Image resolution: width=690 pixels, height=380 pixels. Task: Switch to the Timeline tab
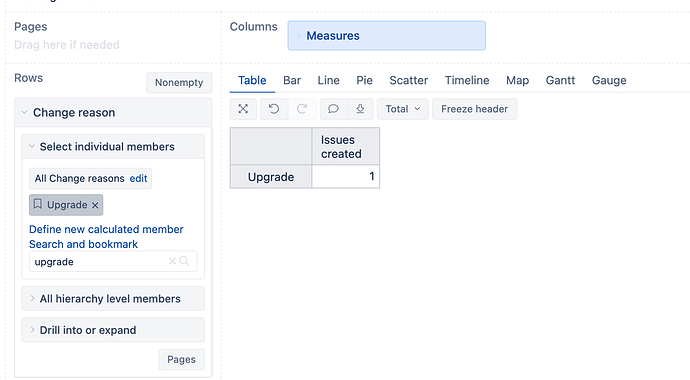point(467,80)
